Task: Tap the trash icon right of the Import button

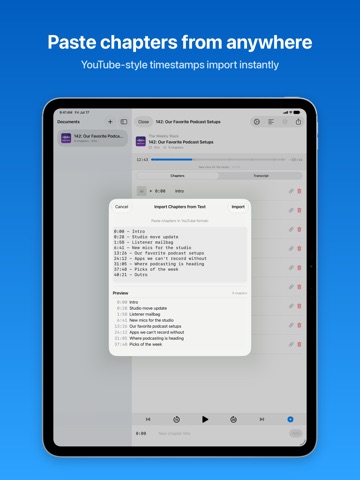Action: [299, 210]
